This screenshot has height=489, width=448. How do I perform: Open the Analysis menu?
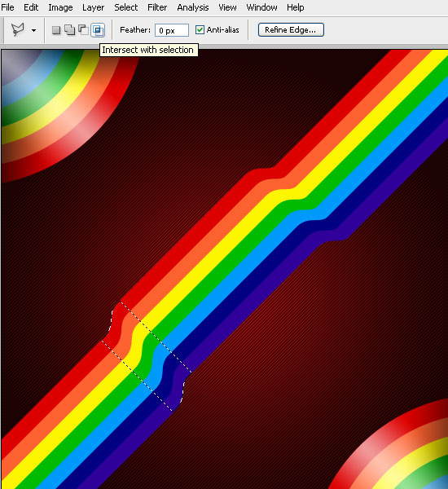point(193,7)
